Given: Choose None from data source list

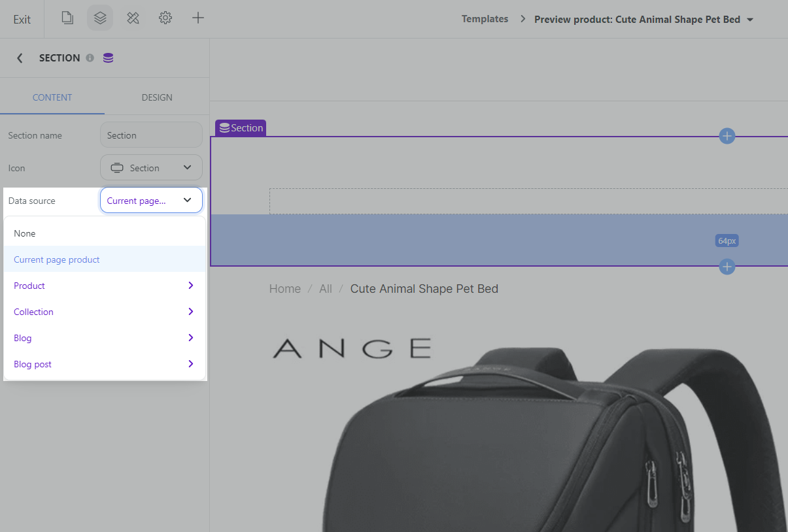Looking at the screenshot, I should pos(25,233).
